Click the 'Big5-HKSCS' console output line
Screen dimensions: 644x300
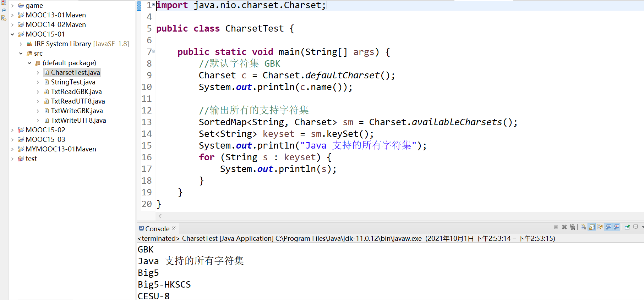pos(164,285)
